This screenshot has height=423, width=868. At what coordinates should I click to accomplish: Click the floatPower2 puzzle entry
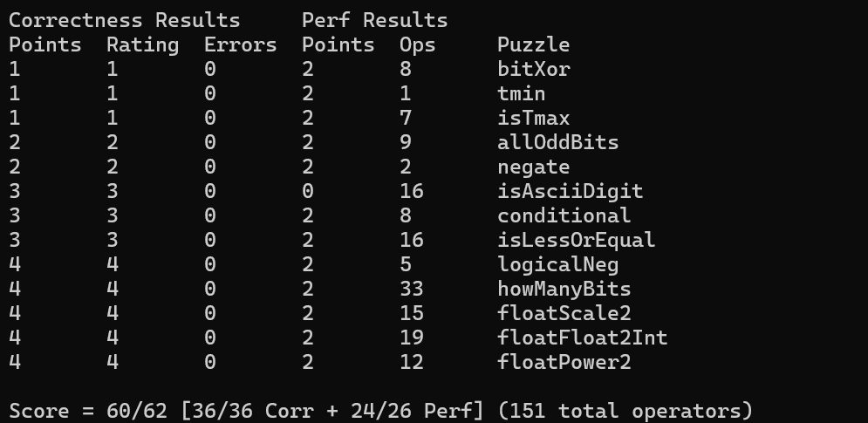coord(564,362)
